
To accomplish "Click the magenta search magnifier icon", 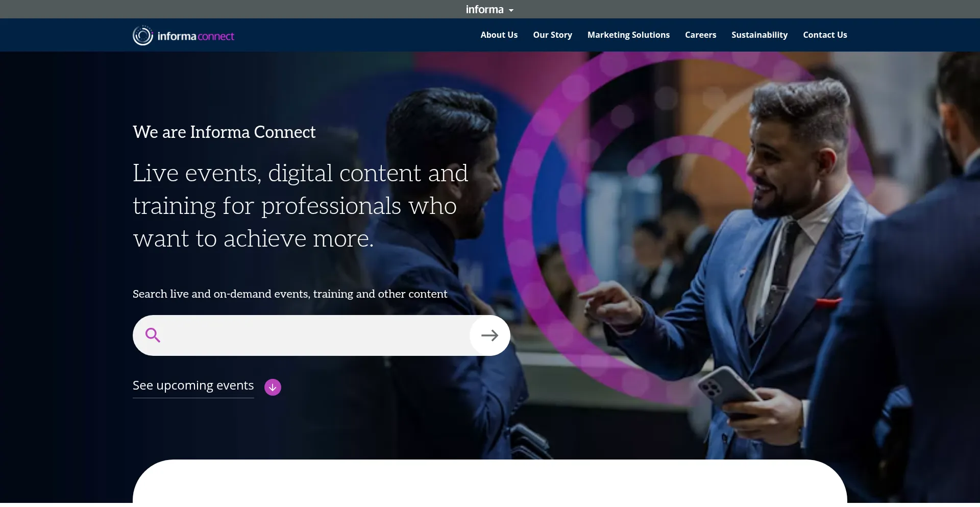I will pos(153,335).
